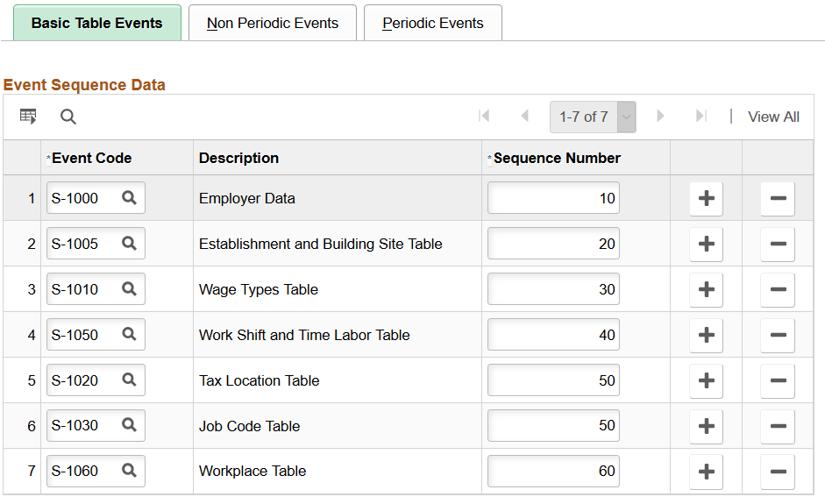Delete the Employer Data row
Screen dimensions: 825x504
[778, 198]
